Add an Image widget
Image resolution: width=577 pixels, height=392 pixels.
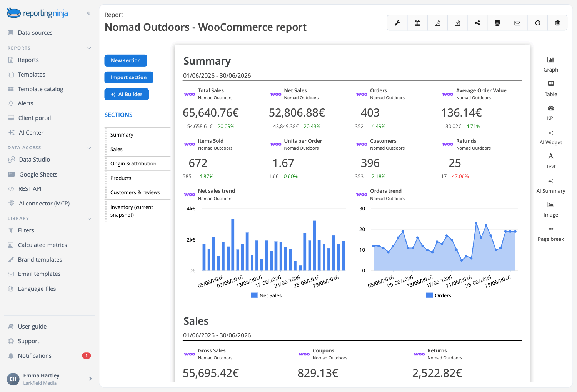point(551,210)
